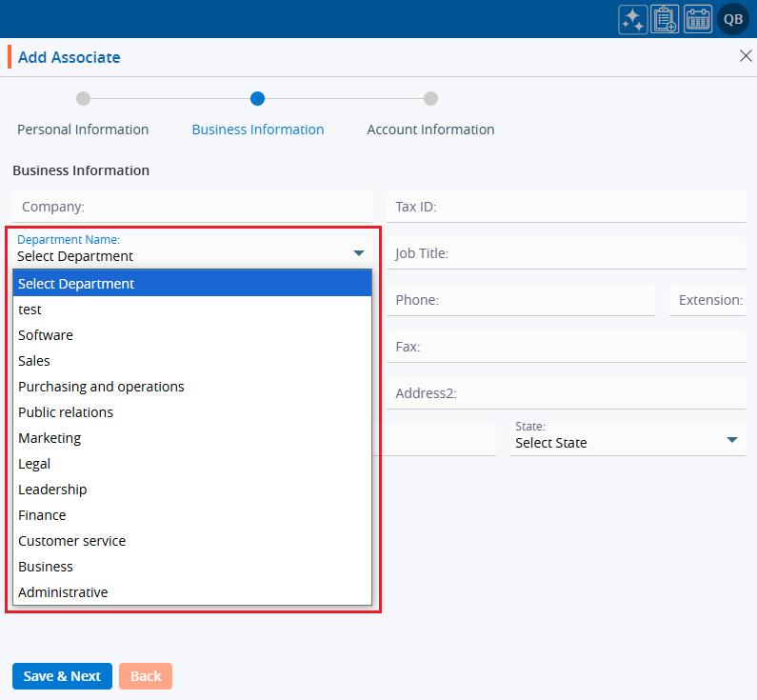
Task: Click the Business Information step circle
Action: (257, 98)
